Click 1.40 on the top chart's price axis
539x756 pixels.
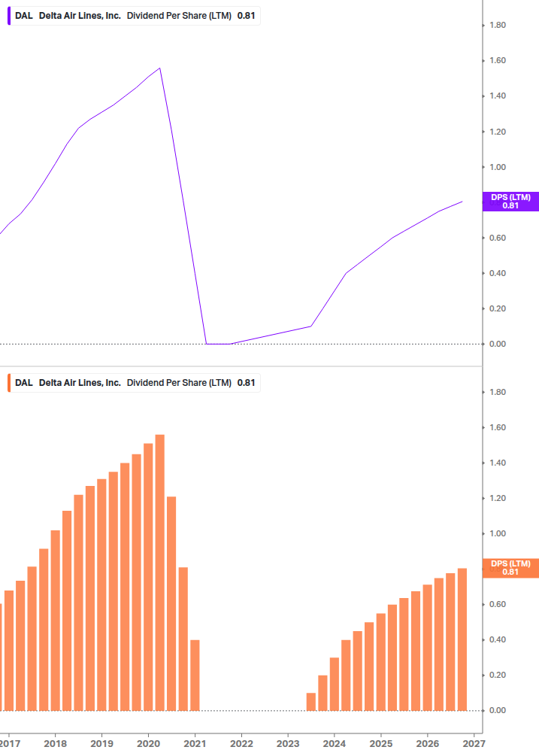[x=498, y=96]
